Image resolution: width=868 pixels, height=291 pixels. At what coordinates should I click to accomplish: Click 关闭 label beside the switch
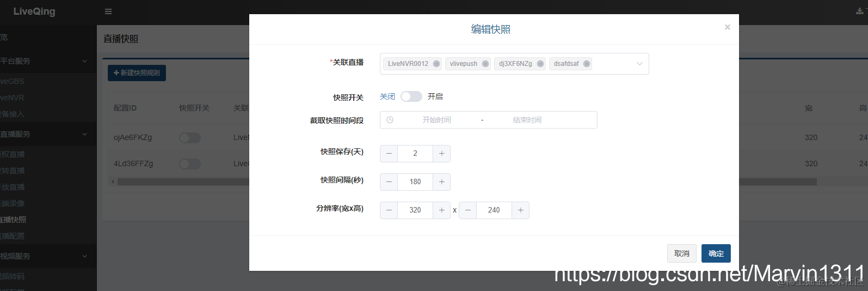[387, 96]
